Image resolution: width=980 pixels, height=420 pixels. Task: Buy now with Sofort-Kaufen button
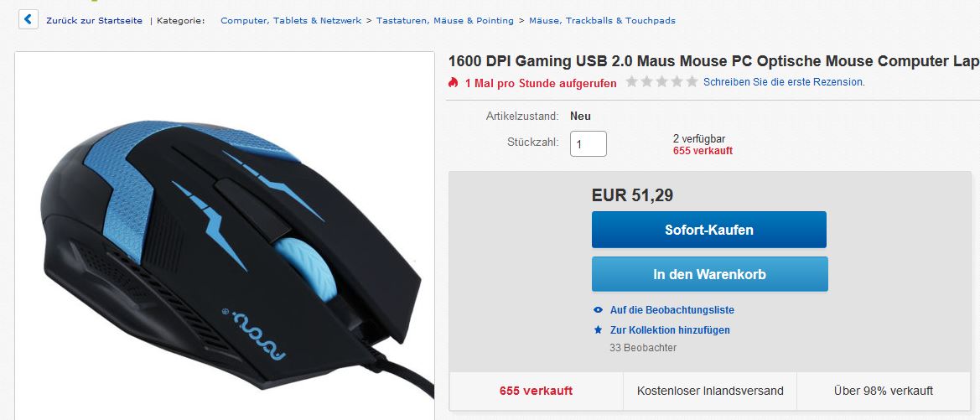point(708,230)
